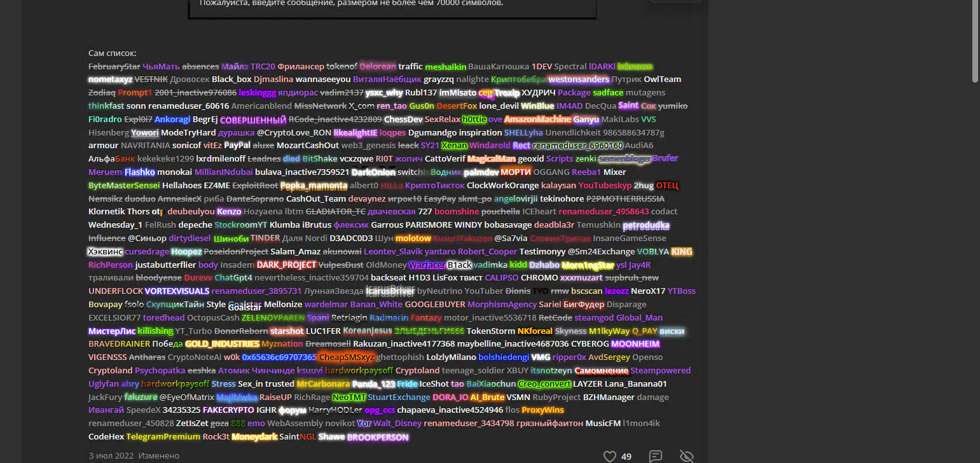The image size is (980, 463).
Task: Open user profile Morn1ngStar
Action: tap(588, 265)
